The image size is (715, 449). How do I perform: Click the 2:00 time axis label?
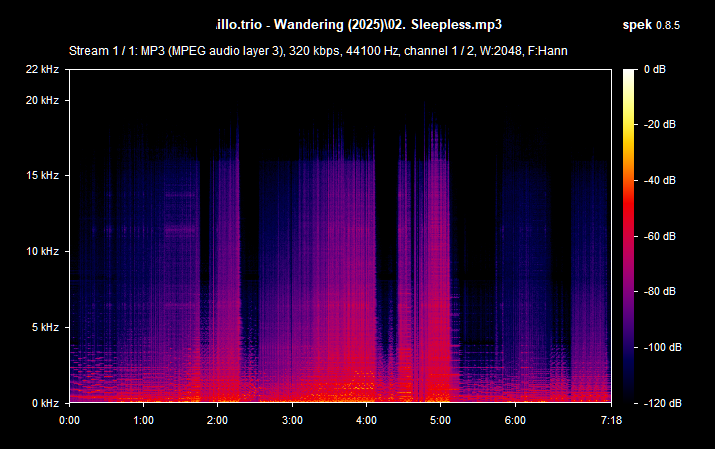click(x=217, y=420)
